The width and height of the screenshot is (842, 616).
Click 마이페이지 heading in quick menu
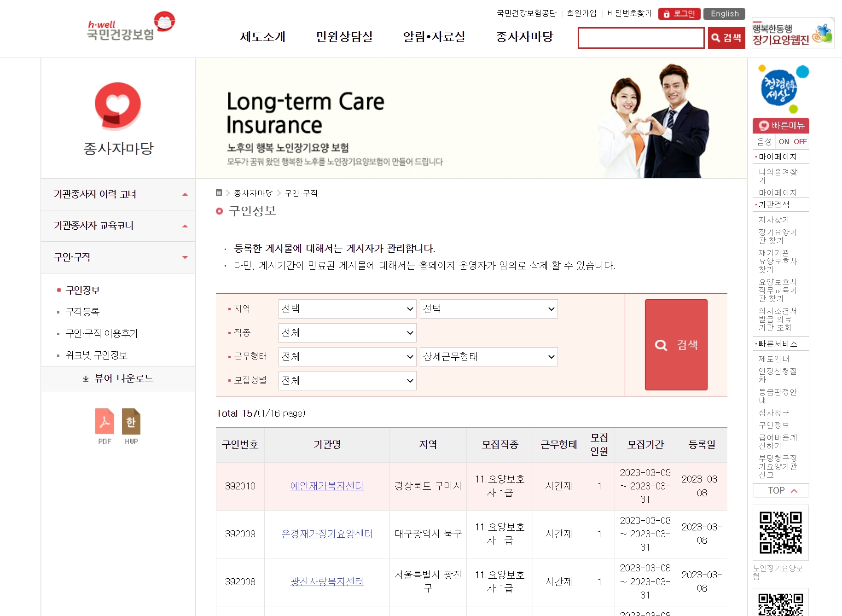pos(778,157)
